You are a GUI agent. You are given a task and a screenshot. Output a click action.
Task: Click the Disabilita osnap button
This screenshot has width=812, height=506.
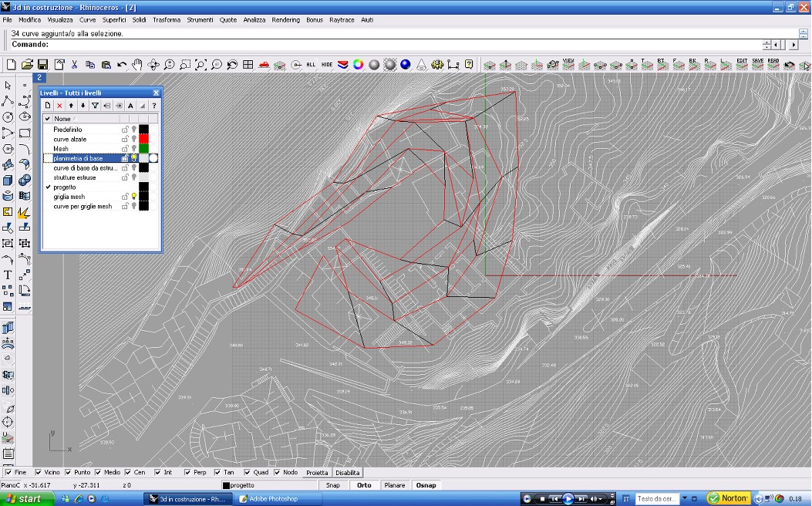point(347,472)
